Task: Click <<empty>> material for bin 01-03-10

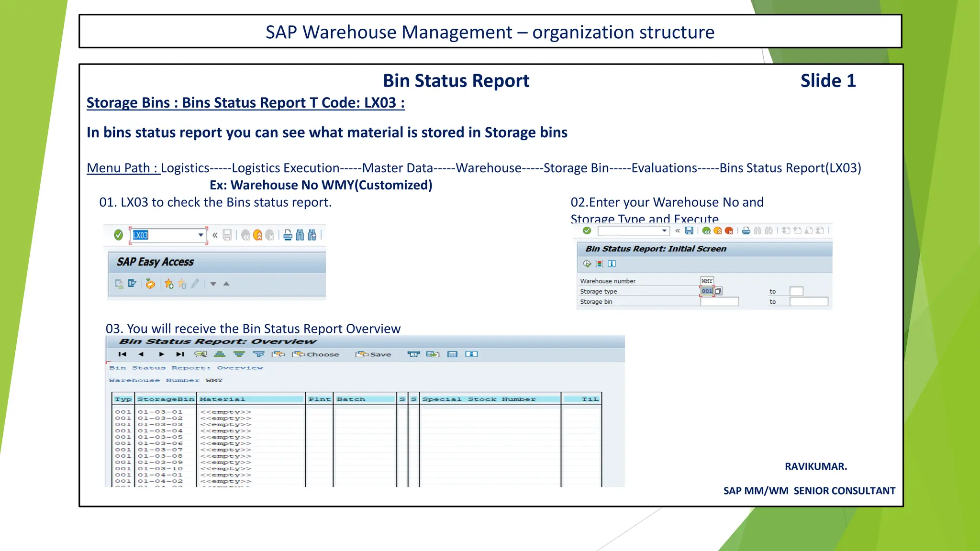Action: 225,469
